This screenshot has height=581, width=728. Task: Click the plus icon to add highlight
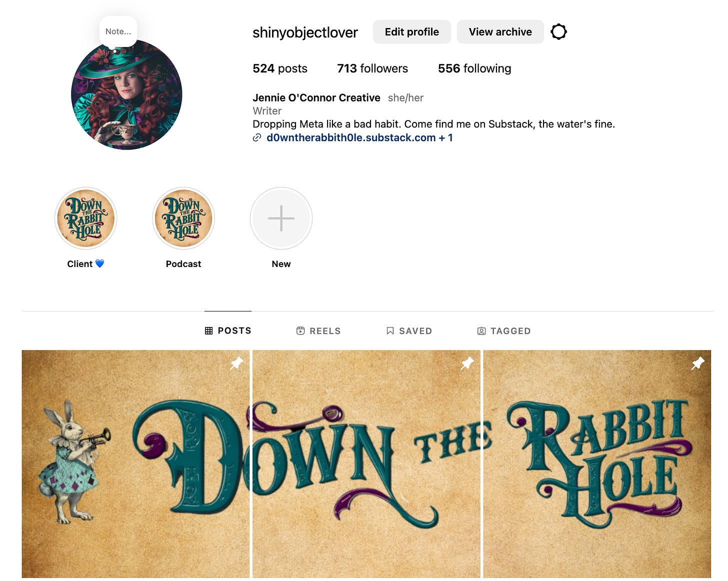(281, 218)
